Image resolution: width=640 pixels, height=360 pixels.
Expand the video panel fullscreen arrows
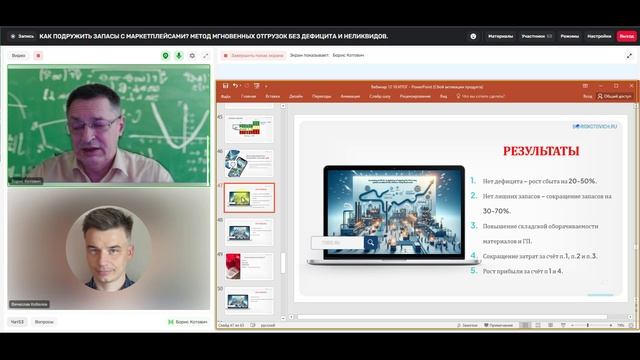(x=205, y=56)
